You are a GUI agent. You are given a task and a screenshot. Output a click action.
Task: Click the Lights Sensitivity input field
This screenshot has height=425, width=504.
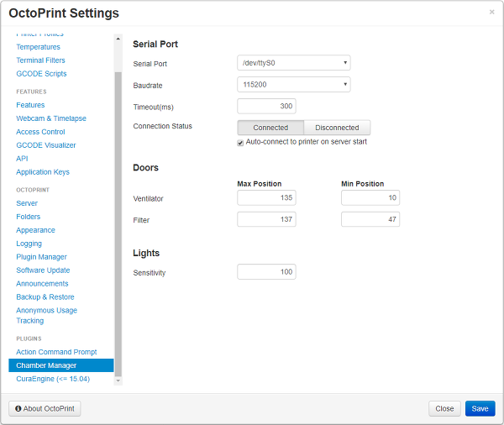(x=266, y=272)
